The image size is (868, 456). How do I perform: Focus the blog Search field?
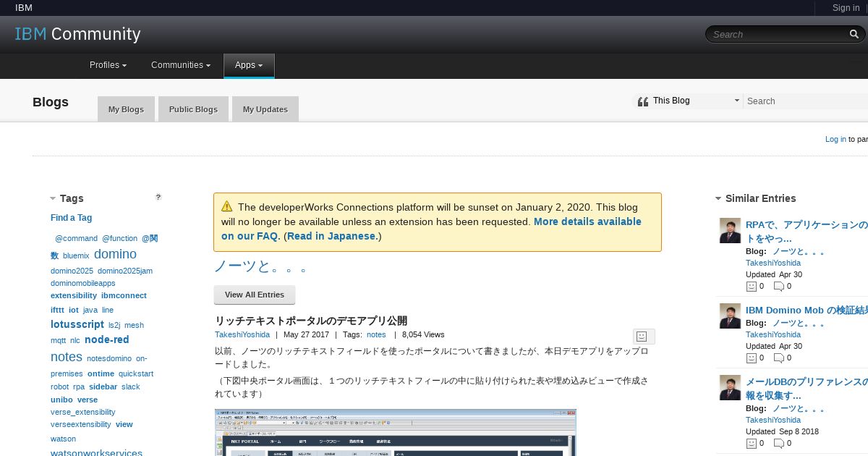[806, 101]
